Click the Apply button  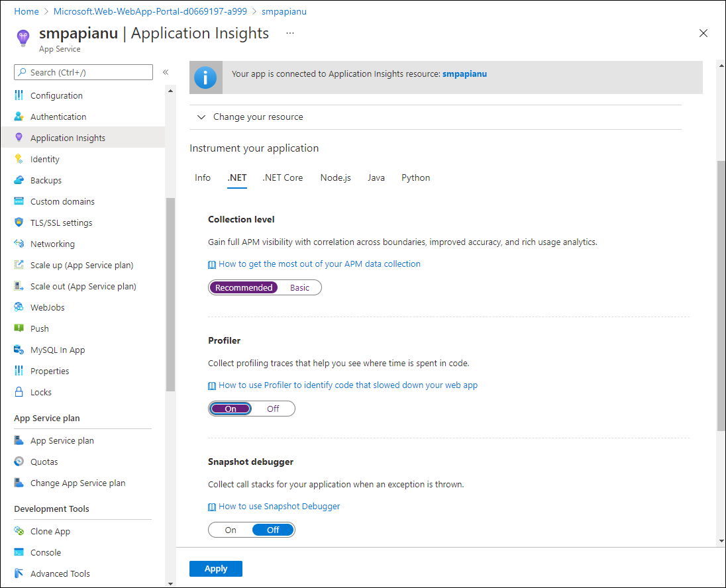216,568
